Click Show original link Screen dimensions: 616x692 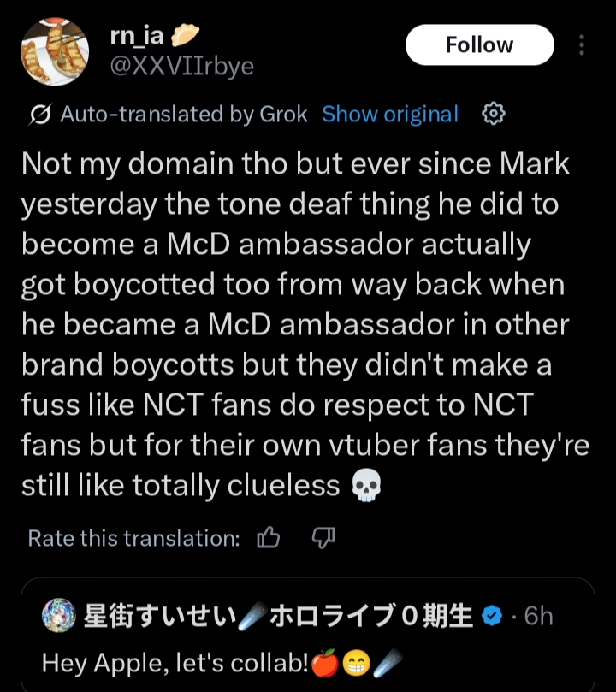[x=390, y=114]
